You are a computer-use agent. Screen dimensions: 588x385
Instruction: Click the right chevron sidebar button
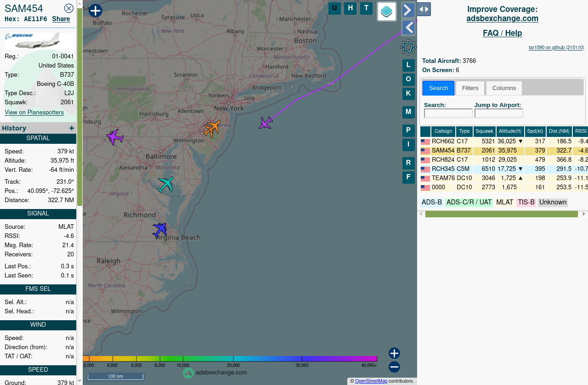click(408, 10)
